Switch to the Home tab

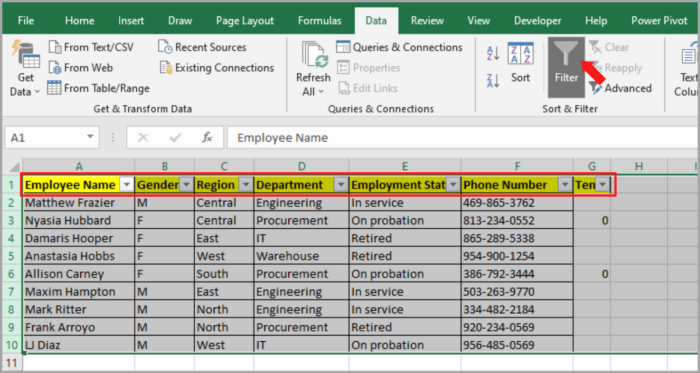click(x=79, y=21)
